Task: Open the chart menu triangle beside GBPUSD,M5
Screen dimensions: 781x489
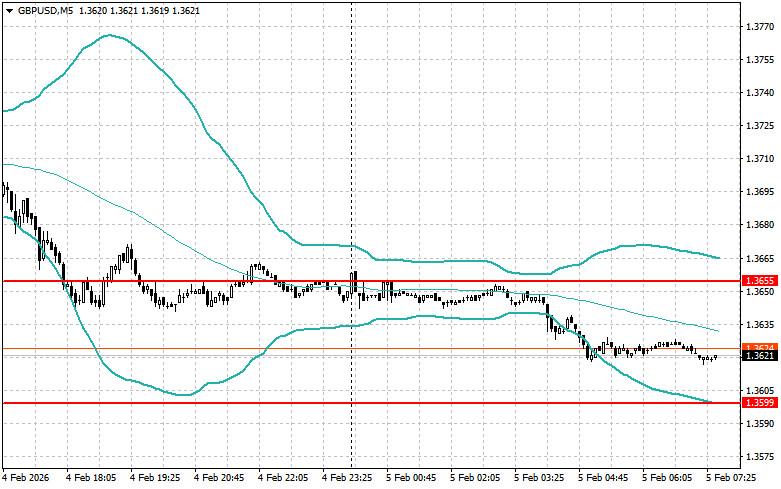Action: tap(9, 10)
